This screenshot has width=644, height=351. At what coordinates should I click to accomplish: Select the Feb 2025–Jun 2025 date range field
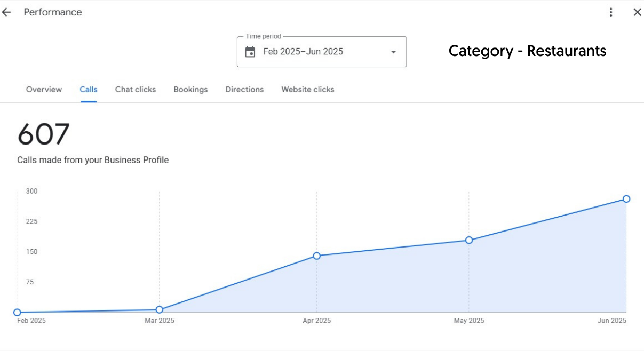pos(303,52)
